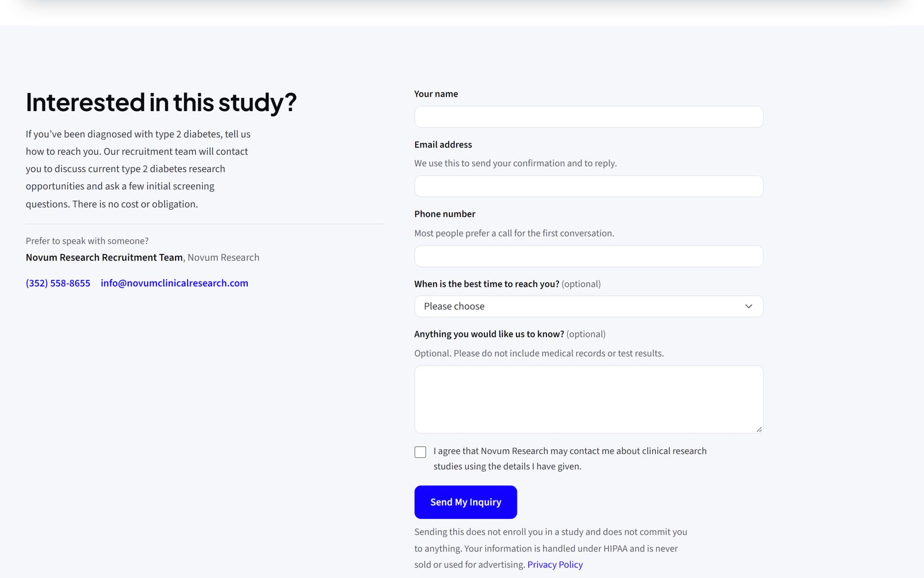This screenshot has width=924, height=578.
Task: Open the best time to reach dropdown
Action: tap(588, 306)
